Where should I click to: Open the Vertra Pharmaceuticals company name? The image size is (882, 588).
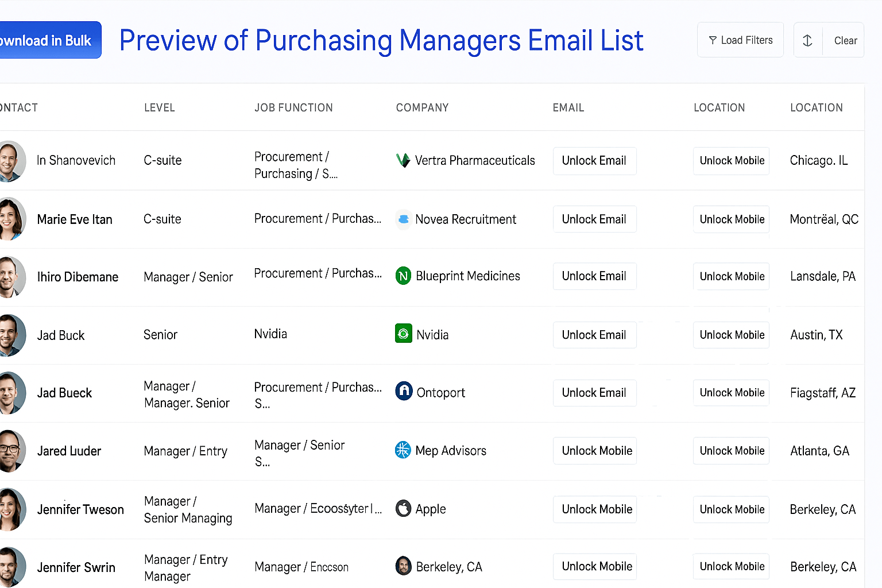(x=475, y=160)
